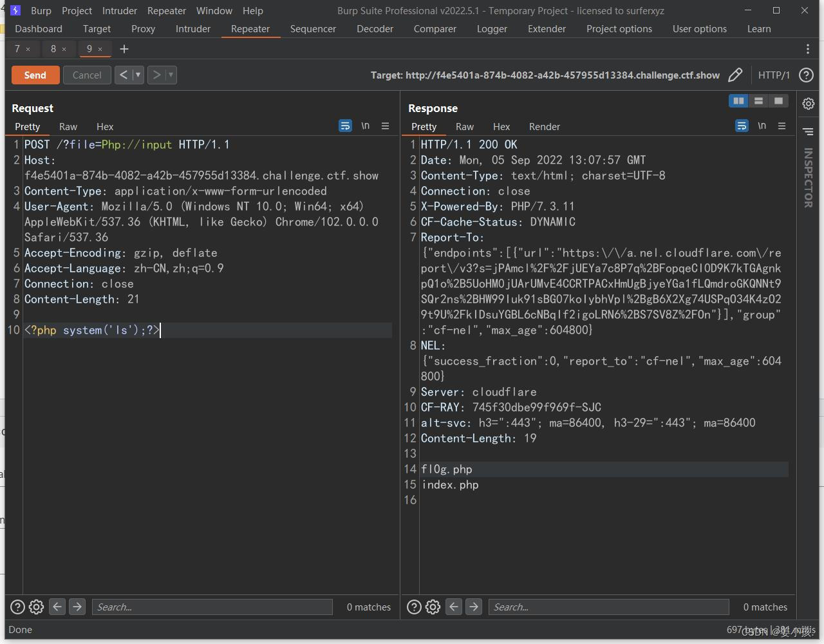Image resolution: width=824 pixels, height=644 pixels.
Task: Go to previous request in history
Action: point(124,75)
